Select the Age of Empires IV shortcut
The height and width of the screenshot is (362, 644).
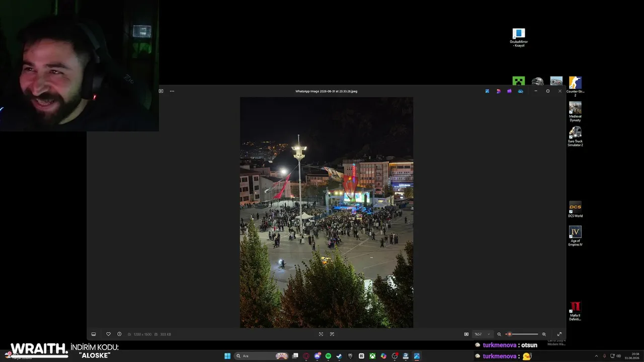pyautogui.click(x=575, y=236)
